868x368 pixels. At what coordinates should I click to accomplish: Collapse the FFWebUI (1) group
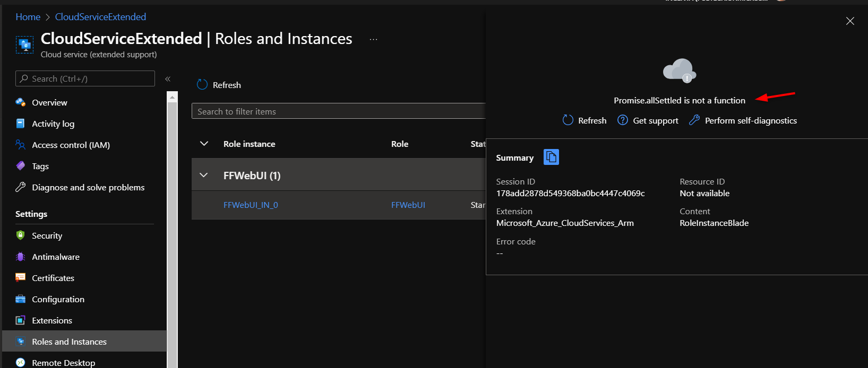point(204,175)
